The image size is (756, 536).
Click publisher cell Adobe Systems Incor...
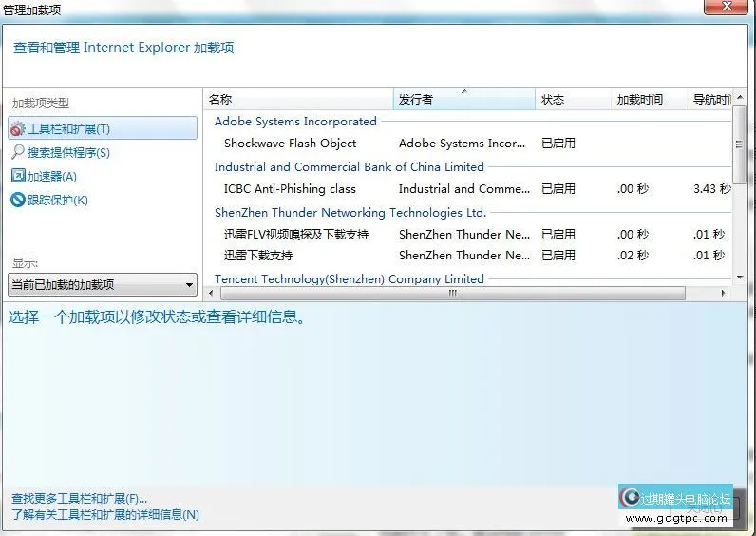[462, 144]
